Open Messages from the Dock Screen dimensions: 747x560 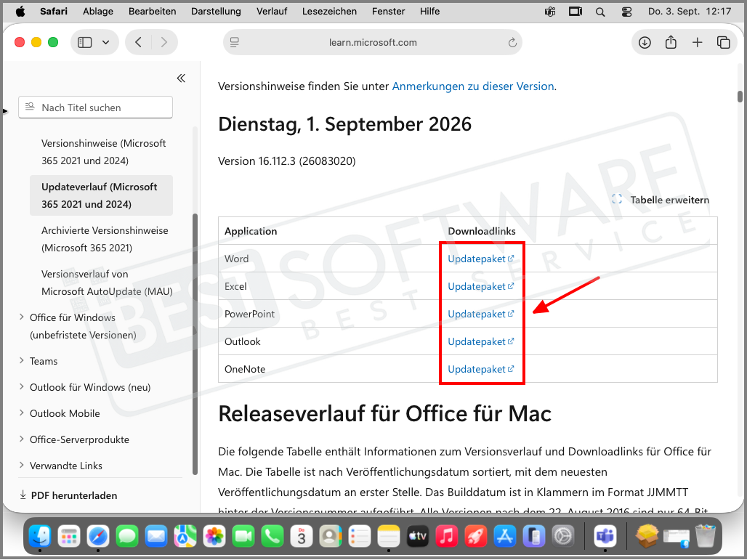click(127, 537)
